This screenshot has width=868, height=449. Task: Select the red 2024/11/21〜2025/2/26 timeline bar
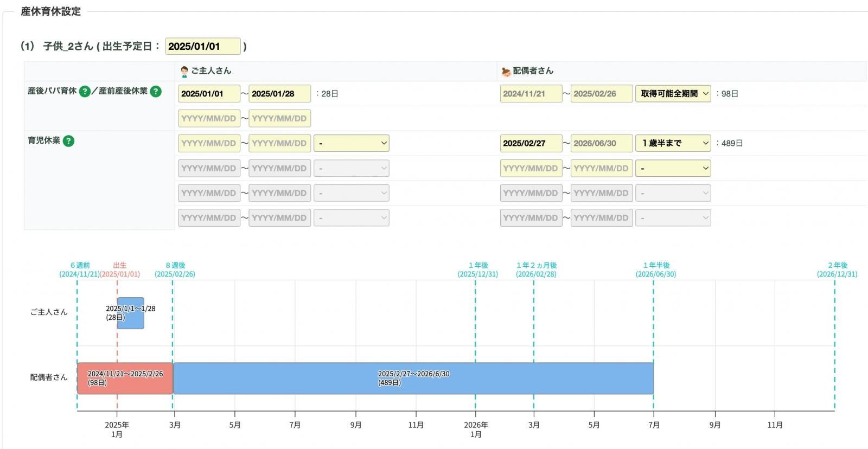click(x=125, y=379)
